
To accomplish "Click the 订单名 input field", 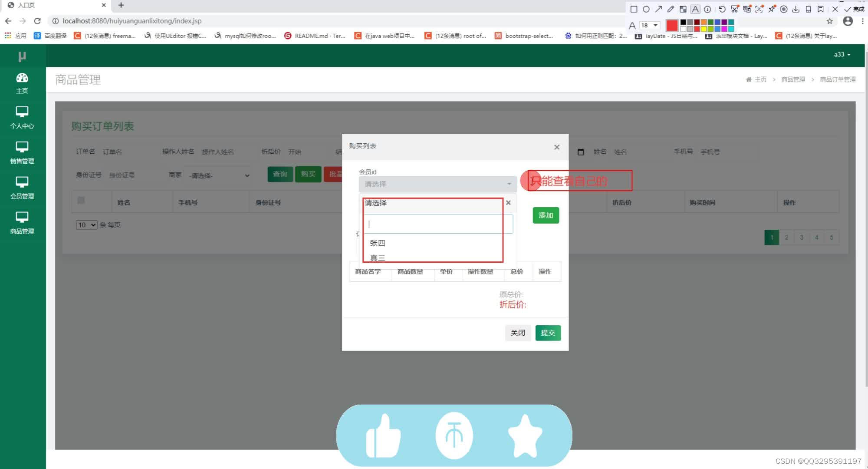I will click(x=126, y=152).
